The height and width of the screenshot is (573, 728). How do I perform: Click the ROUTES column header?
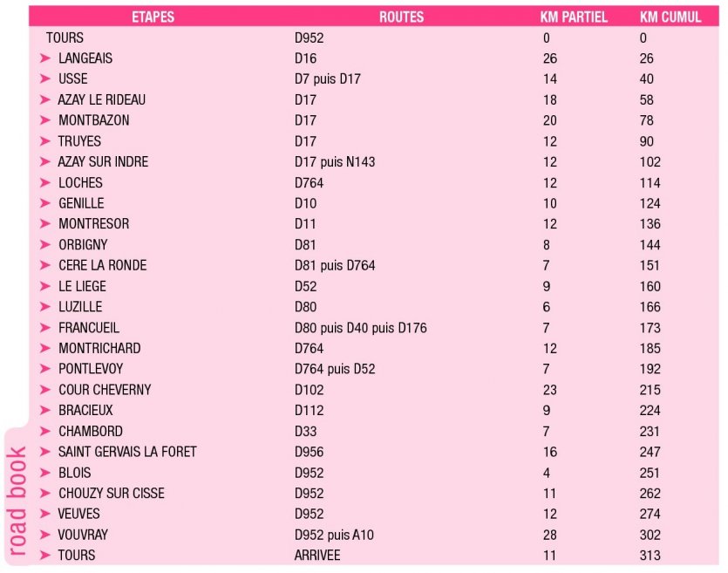(402, 17)
